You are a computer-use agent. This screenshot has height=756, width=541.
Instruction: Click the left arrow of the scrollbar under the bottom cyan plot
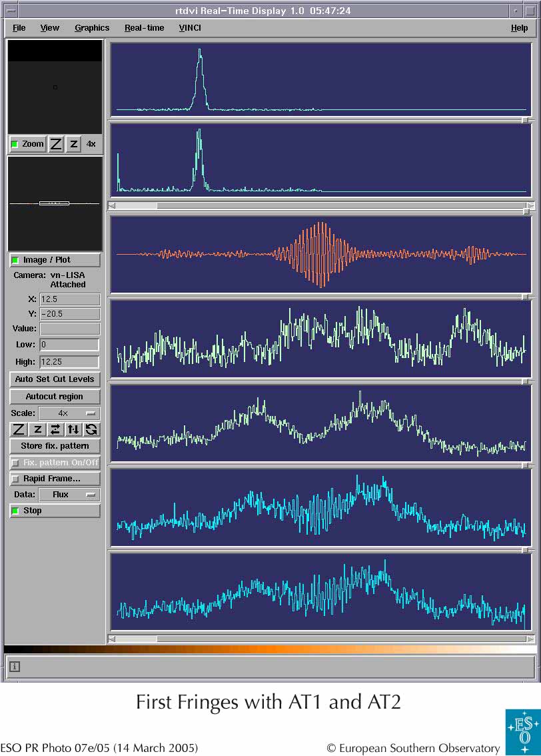click(x=112, y=639)
